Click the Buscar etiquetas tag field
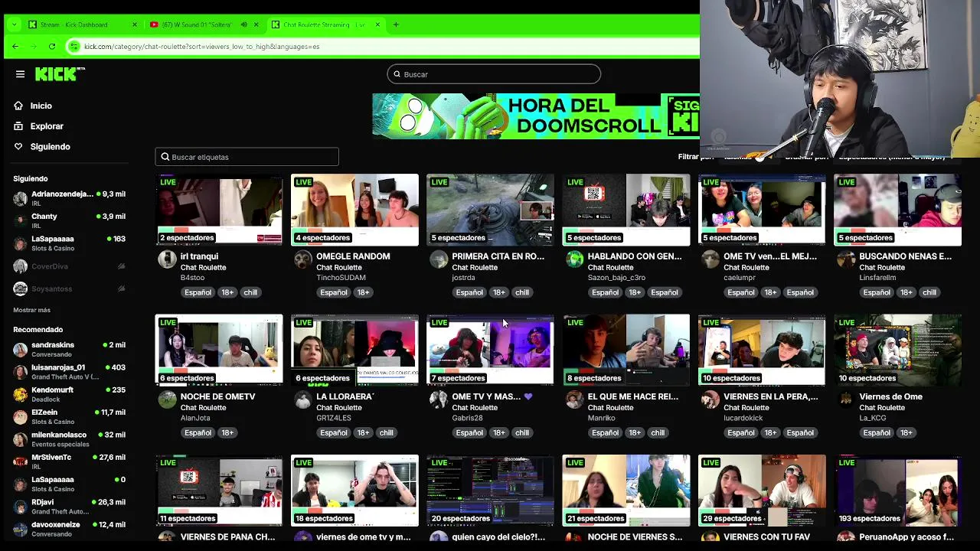 pos(247,157)
